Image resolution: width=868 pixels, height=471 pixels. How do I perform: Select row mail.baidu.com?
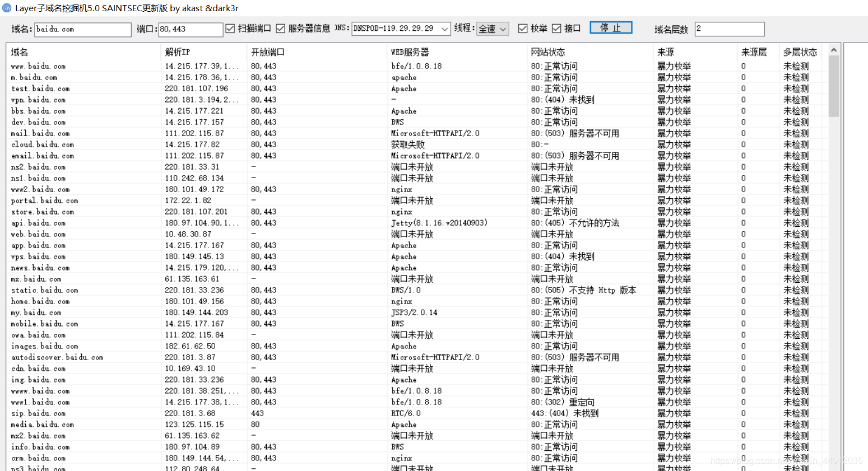pyautogui.click(x=417, y=133)
